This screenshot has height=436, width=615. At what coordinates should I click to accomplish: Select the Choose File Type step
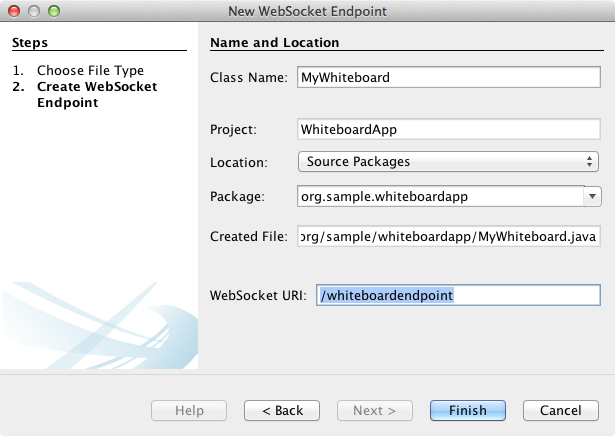tap(90, 71)
